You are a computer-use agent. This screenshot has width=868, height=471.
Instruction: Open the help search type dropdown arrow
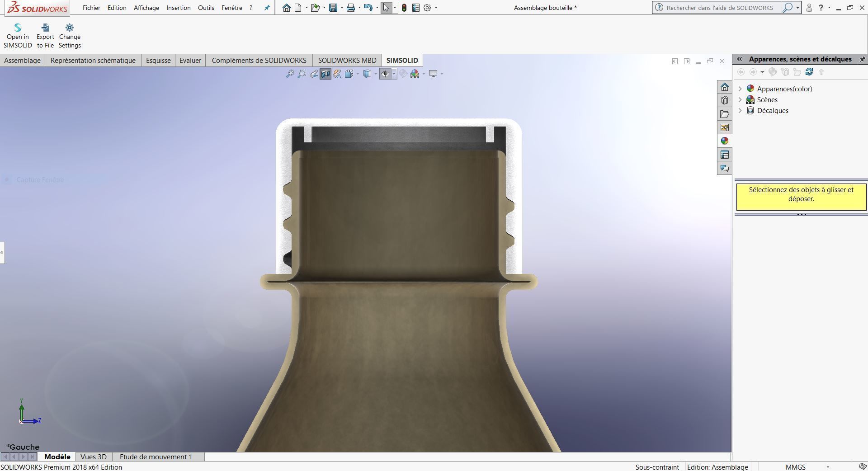(797, 8)
